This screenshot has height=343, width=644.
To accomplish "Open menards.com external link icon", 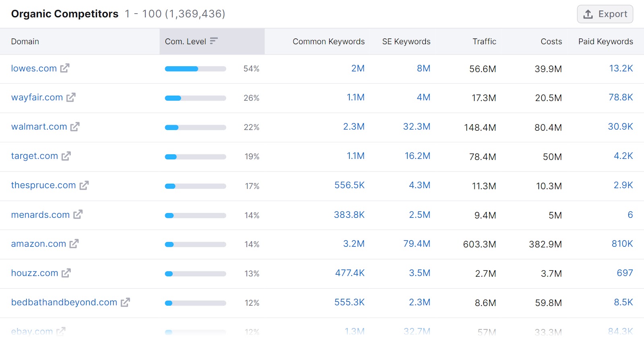I will pos(78,215).
